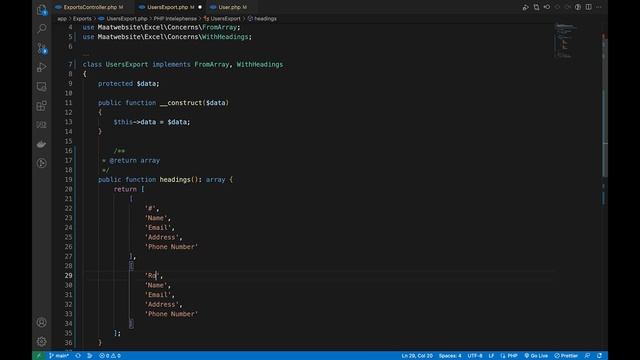Click 'Ro' string on line 29

[152, 276]
